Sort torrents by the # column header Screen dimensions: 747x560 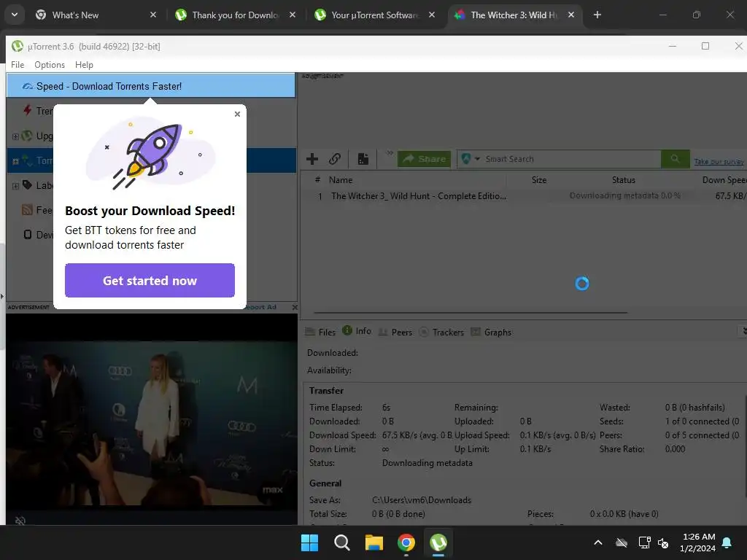(317, 179)
